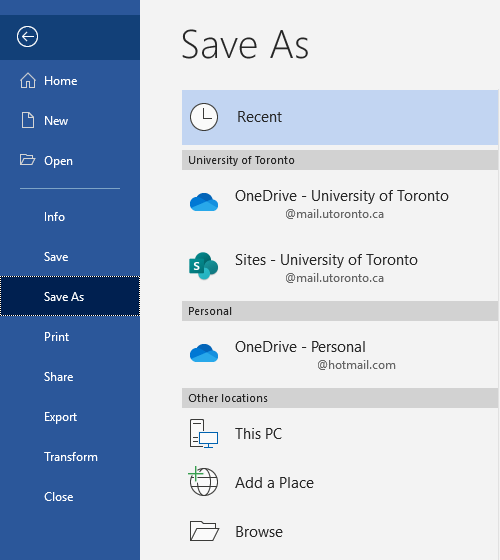This screenshot has height=560, width=500.
Task: Click the Open folder icon in sidebar
Action: (28, 160)
